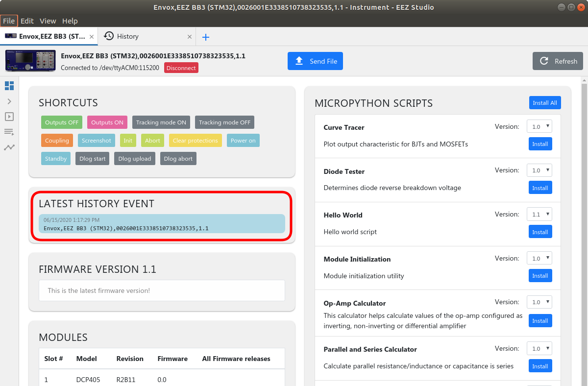Viewport: 588px width, 386px height.
Task: Click the DCP405 model cell
Action: (x=88, y=380)
